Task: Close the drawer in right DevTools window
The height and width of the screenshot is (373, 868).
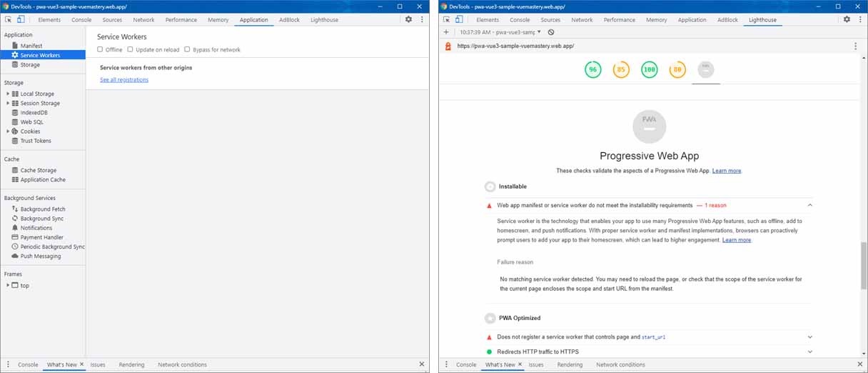Action: [x=859, y=364]
